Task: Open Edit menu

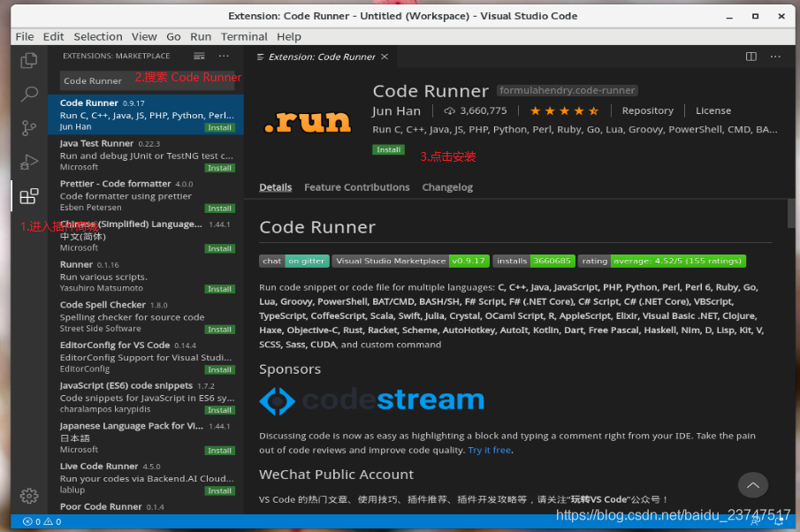Action: [54, 37]
